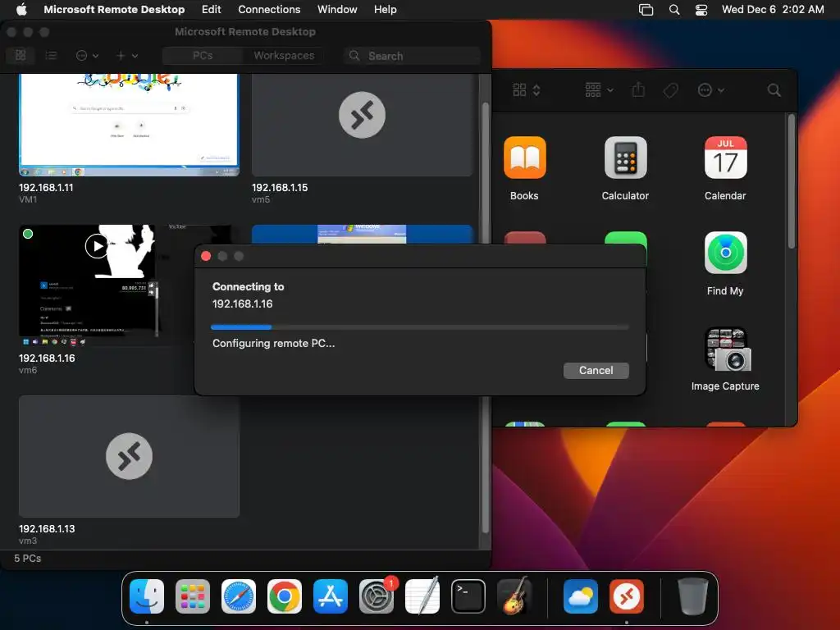Open the Calendar app in Finder
This screenshot has width=840, height=630.
pyautogui.click(x=725, y=157)
